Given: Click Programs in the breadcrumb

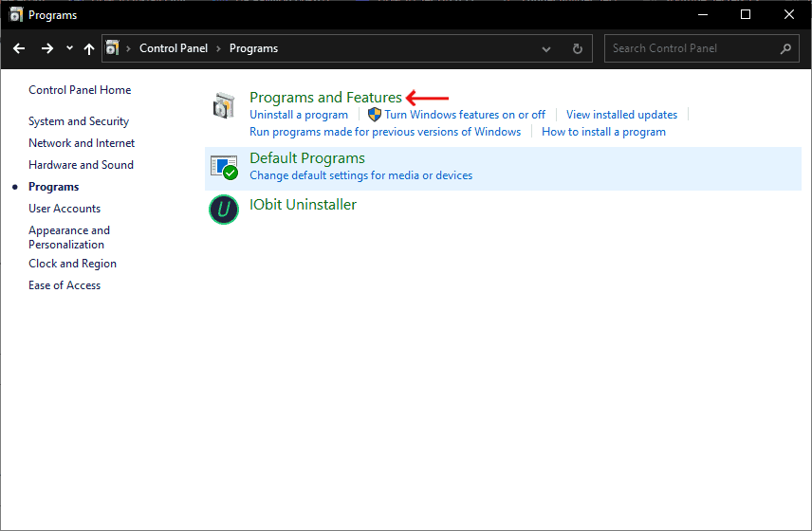Looking at the screenshot, I should tap(254, 48).
